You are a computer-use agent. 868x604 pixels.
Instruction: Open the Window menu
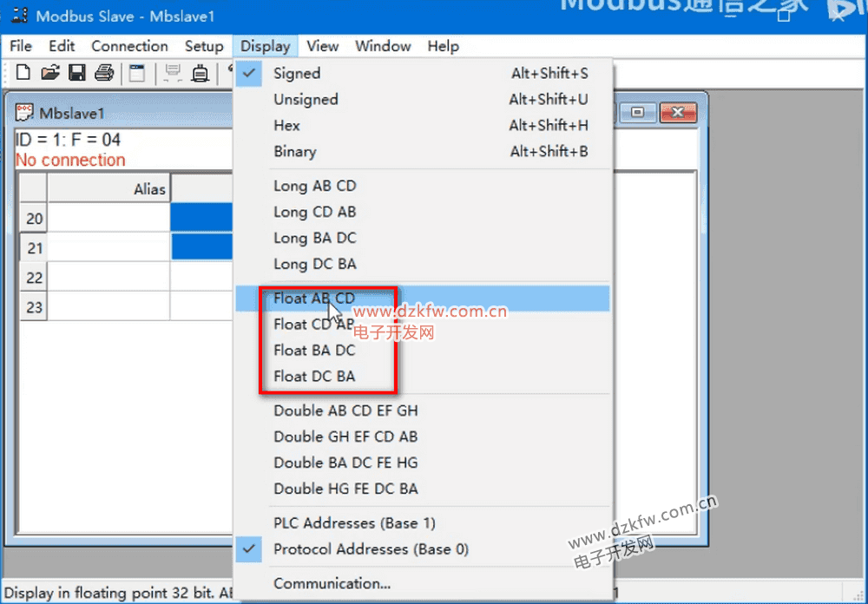pyautogui.click(x=383, y=46)
